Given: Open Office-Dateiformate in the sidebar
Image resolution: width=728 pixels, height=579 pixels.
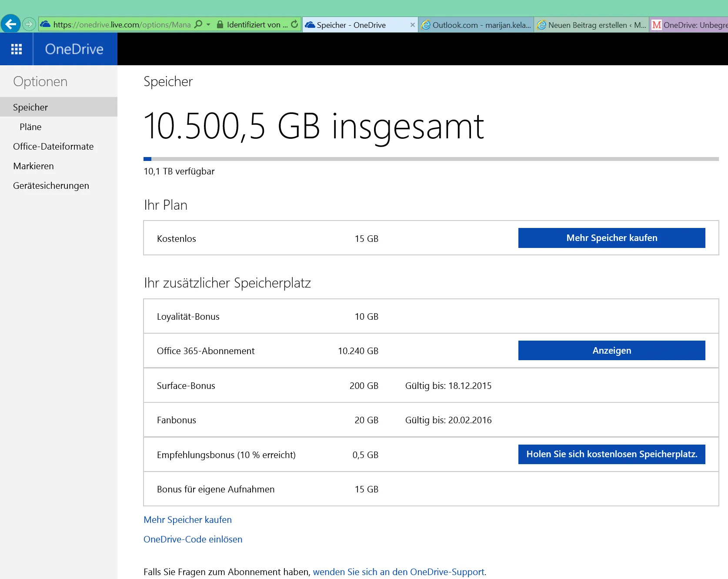Looking at the screenshot, I should 53,147.
